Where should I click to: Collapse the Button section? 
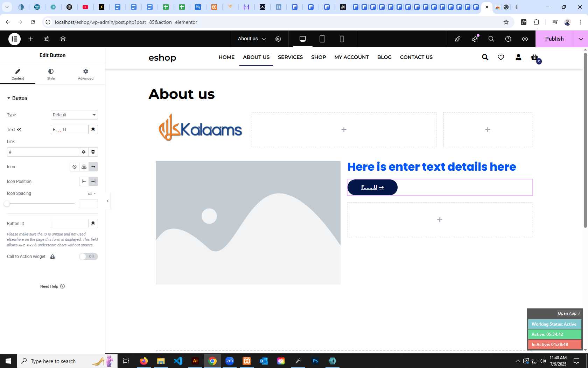coord(17,98)
